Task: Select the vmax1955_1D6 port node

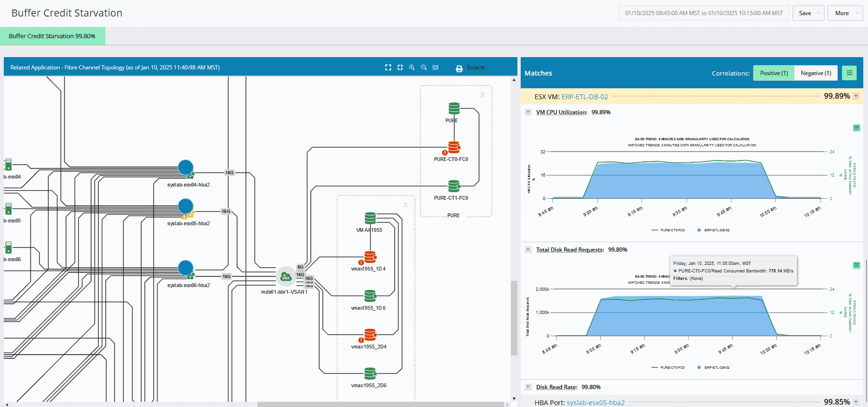Action: (x=370, y=296)
